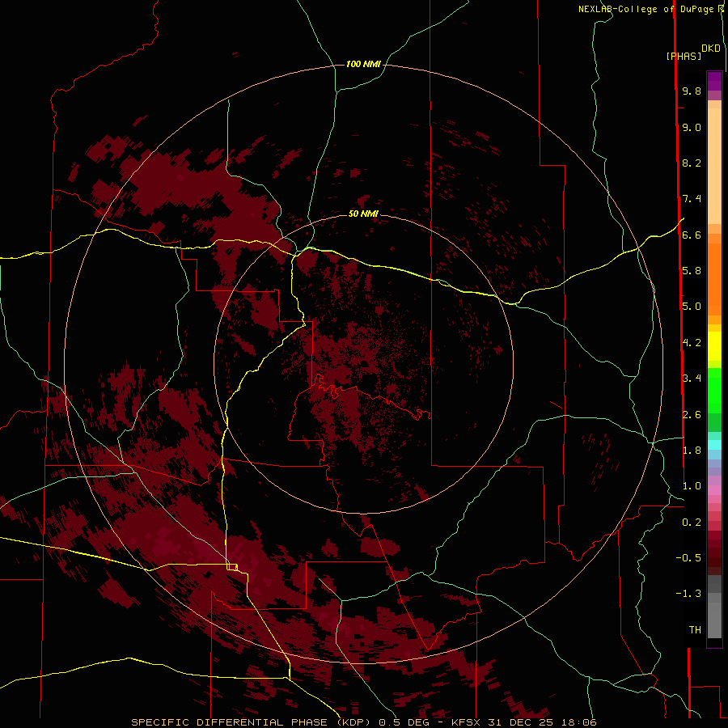This screenshot has width=728, height=728.
Task: Select the 1.8 scale value
Action: 692,451
